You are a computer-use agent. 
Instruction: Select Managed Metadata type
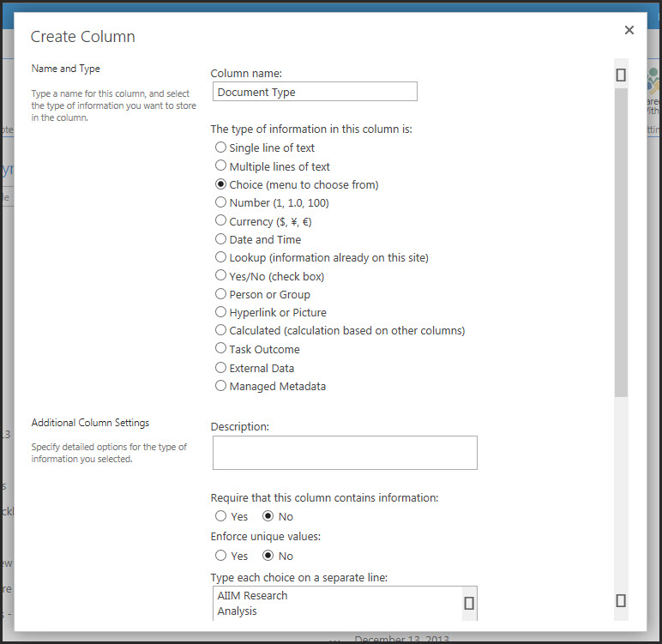tap(221, 386)
